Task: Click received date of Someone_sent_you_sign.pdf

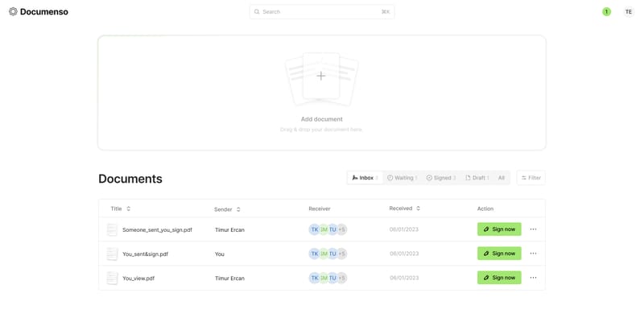Action: click(x=404, y=229)
